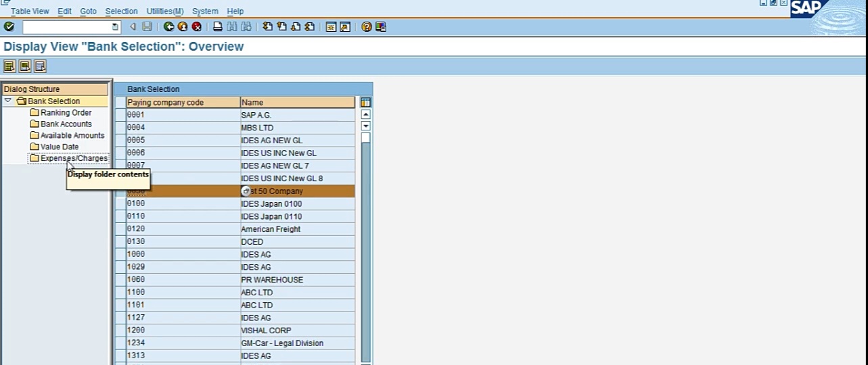Screen dimensions: 868x365
Task: Click the Deselect All icon below title
Action: (41, 66)
